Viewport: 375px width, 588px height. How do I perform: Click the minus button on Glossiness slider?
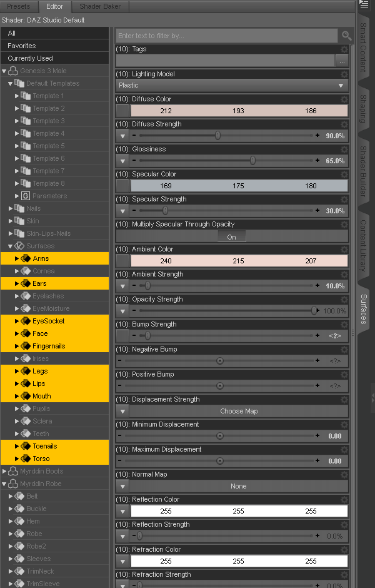(134, 161)
